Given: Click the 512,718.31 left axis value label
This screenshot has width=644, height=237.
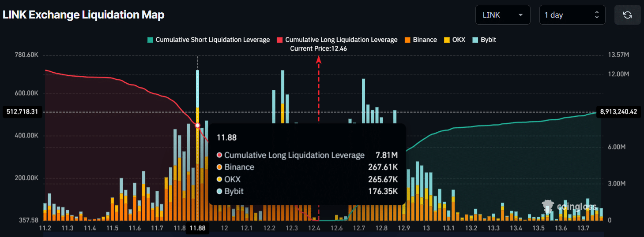Looking at the screenshot, I should point(22,112).
